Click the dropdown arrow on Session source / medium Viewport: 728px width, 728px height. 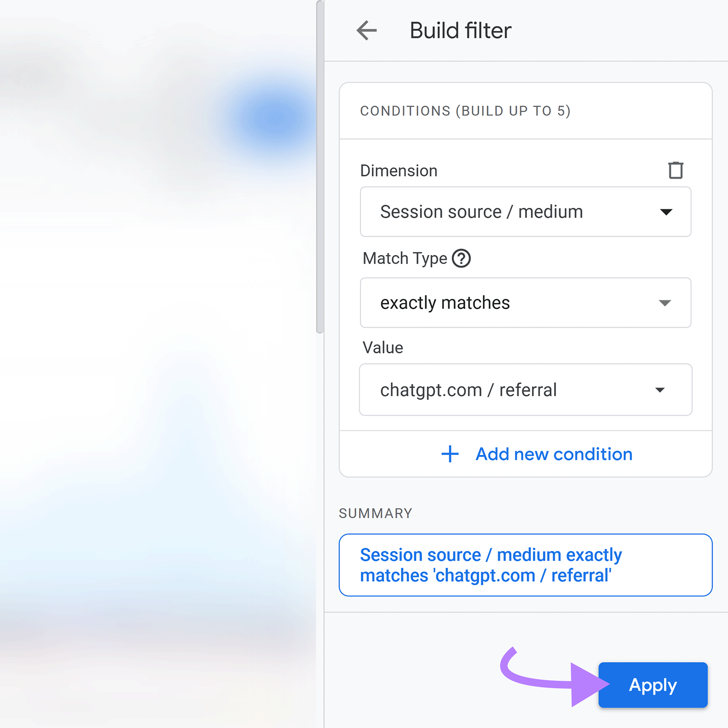pyautogui.click(x=666, y=212)
